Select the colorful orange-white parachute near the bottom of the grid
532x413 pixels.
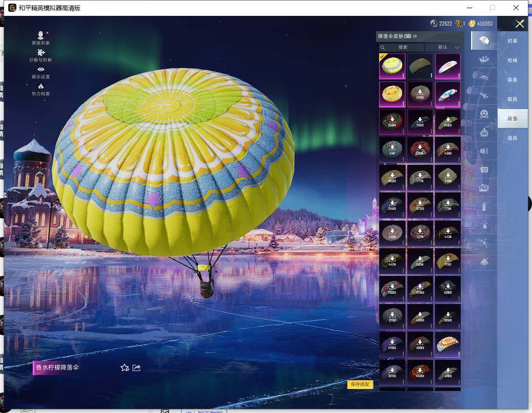(x=448, y=344)
